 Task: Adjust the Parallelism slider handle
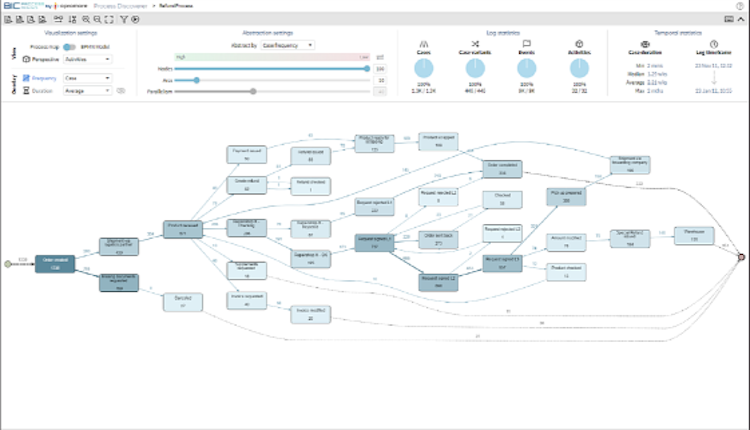click(253, 91)
